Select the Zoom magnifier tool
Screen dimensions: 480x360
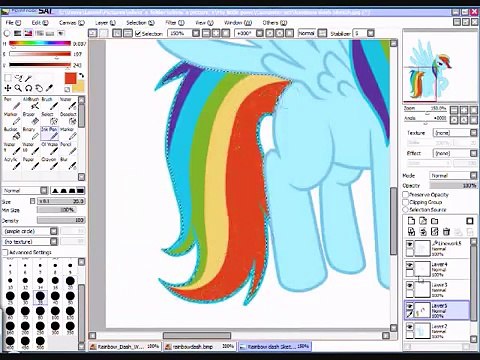[x=18, y=88]
